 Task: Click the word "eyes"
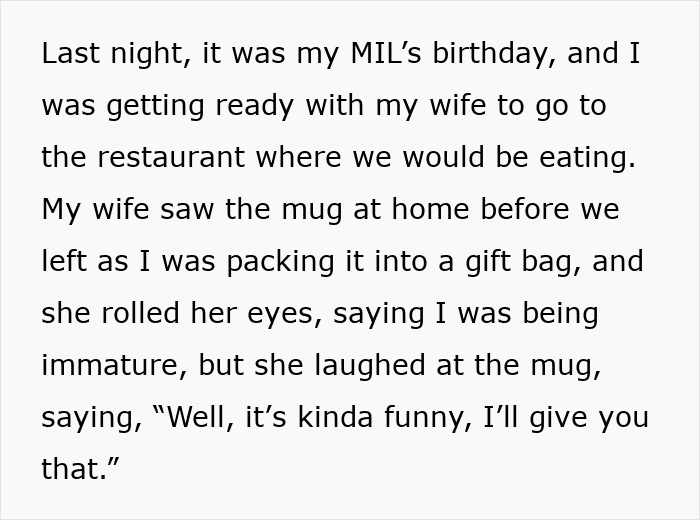coord(276,314)
